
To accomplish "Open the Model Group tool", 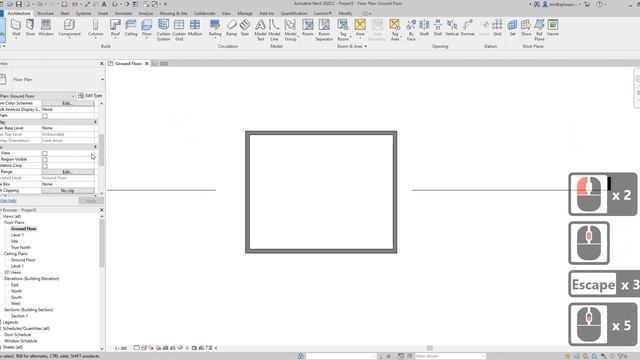I will point(290,30).
